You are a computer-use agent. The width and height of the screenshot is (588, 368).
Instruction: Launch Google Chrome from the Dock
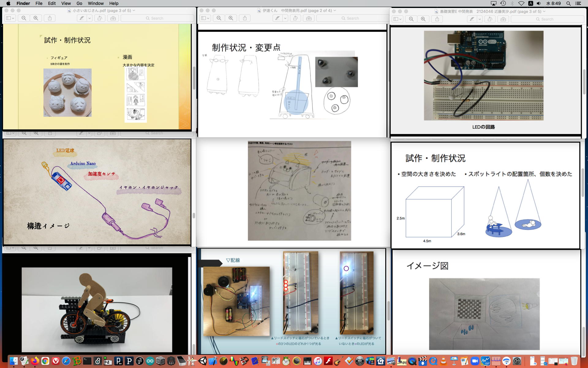[45, 361]
